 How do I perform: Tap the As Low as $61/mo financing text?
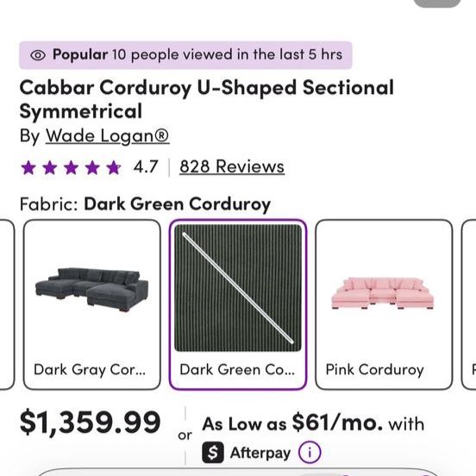313,423
